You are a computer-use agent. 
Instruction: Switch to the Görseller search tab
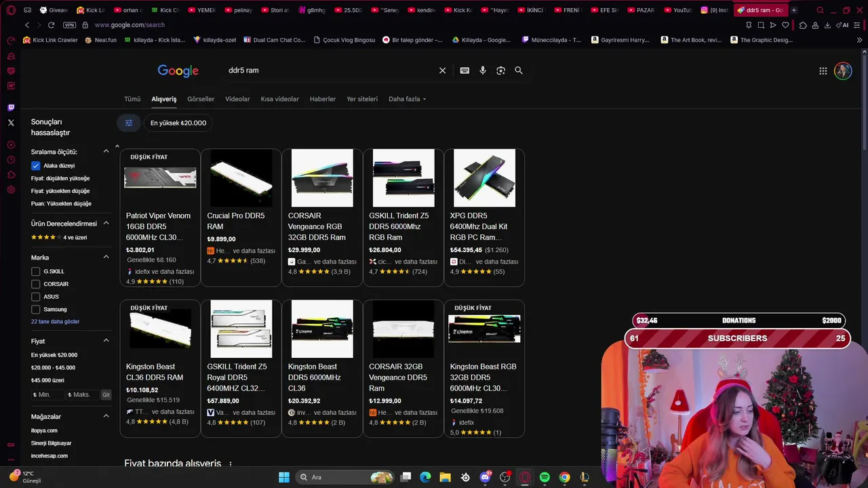201,99
